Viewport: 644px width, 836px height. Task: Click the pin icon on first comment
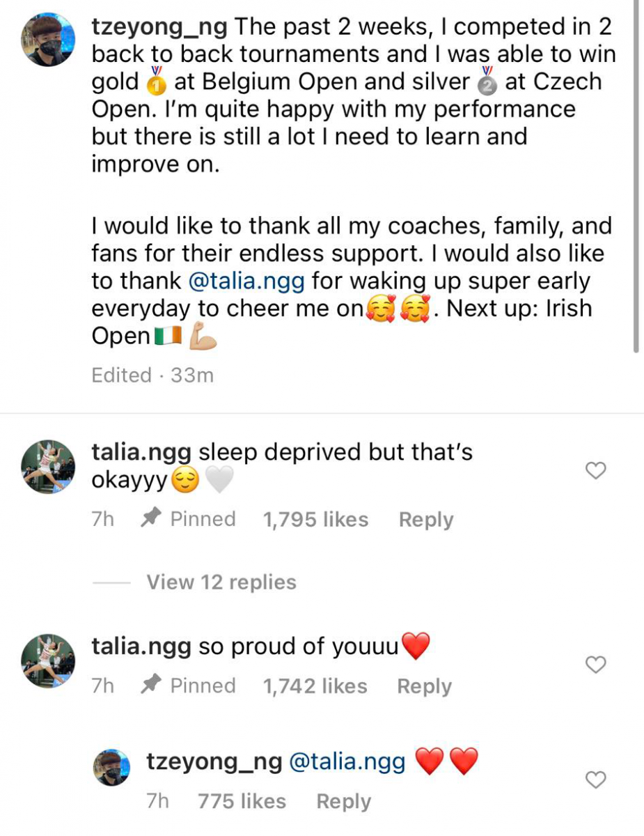pos(151,519)
